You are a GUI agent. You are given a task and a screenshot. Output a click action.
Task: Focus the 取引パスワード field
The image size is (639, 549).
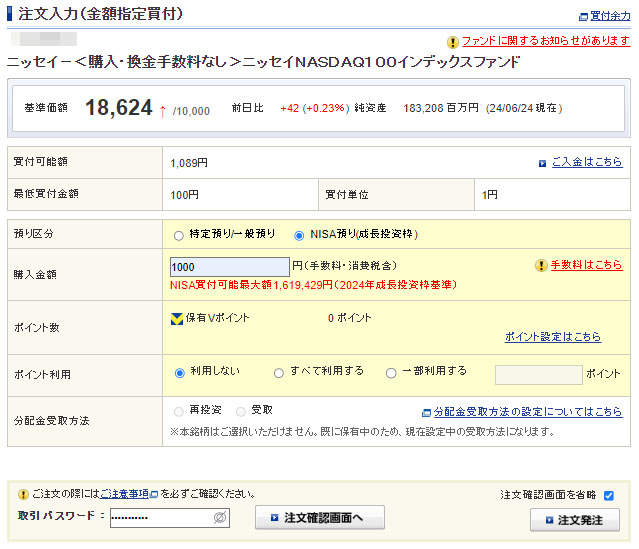[x=160, y=517]
